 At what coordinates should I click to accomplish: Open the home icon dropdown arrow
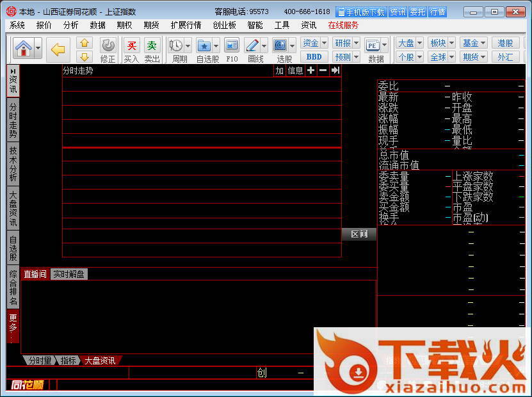tap(38, 48)
